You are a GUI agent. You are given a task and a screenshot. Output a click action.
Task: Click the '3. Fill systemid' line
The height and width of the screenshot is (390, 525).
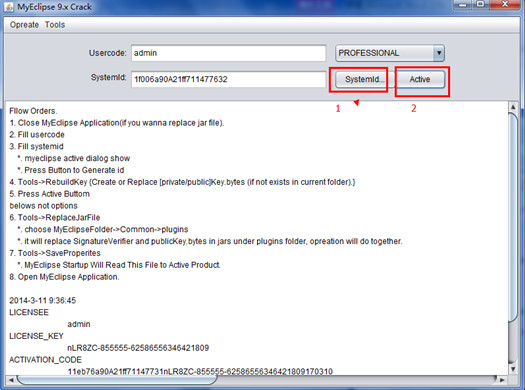click(x=36, y=147)
